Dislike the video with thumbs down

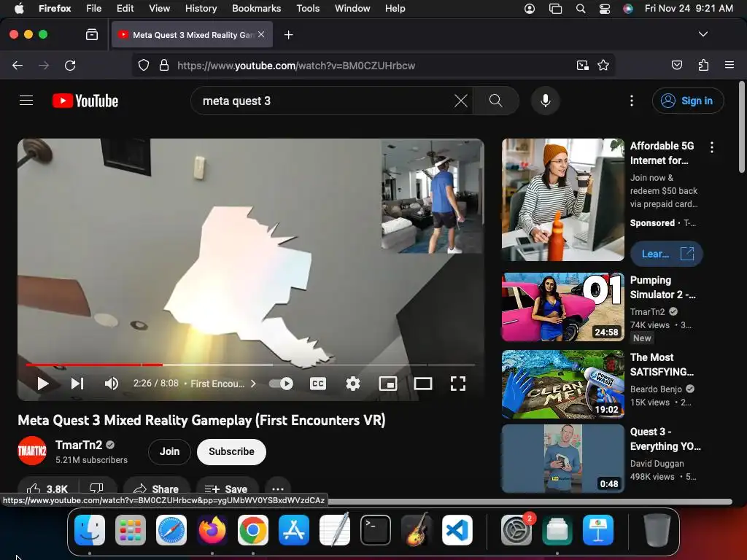point(96,489)
